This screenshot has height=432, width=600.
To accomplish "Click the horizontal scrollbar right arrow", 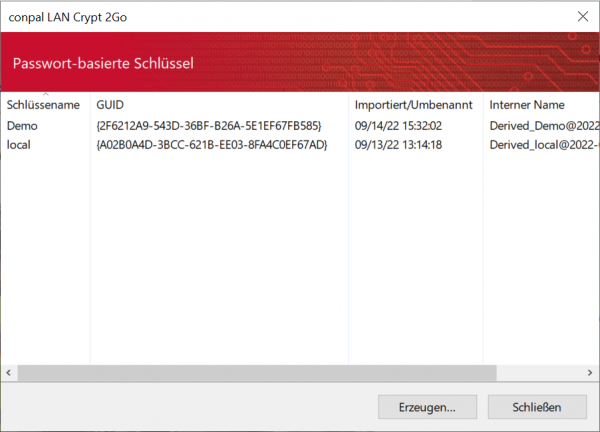I will pos(590,373).
